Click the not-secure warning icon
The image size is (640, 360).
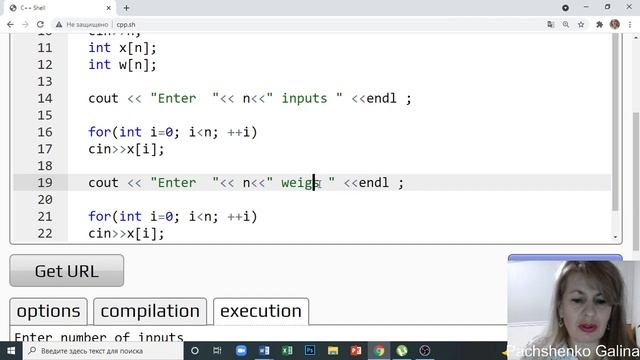point(59,24)
